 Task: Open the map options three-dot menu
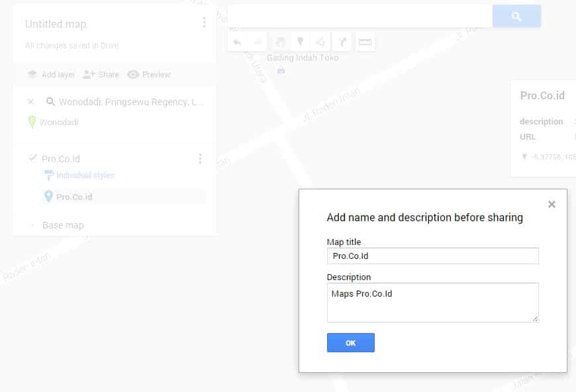pos(204,23)
